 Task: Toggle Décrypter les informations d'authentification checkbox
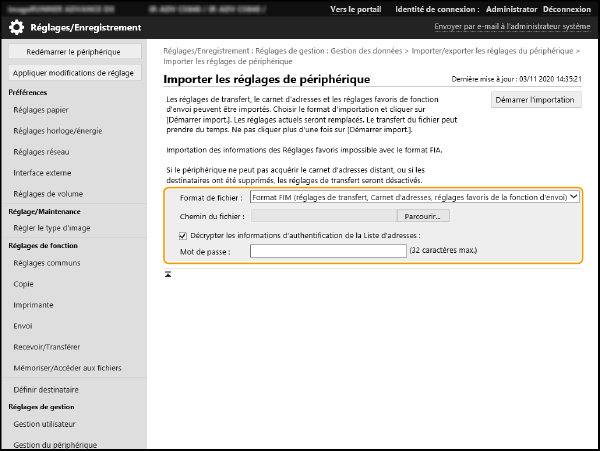[171, 235]
